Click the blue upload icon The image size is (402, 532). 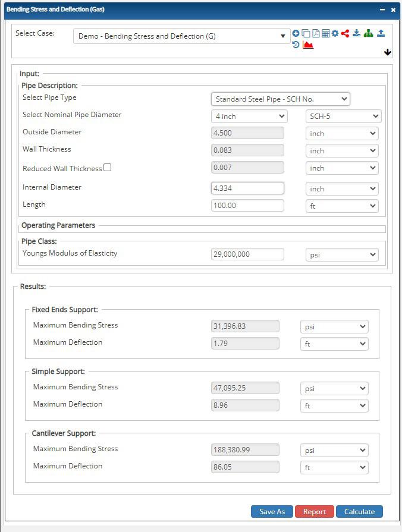point(381,33)
